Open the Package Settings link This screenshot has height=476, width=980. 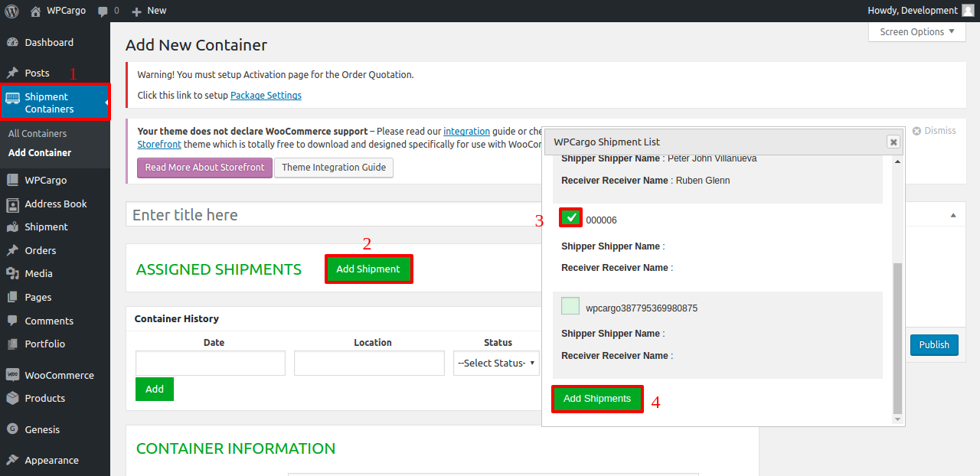click(x=266, y=96)
